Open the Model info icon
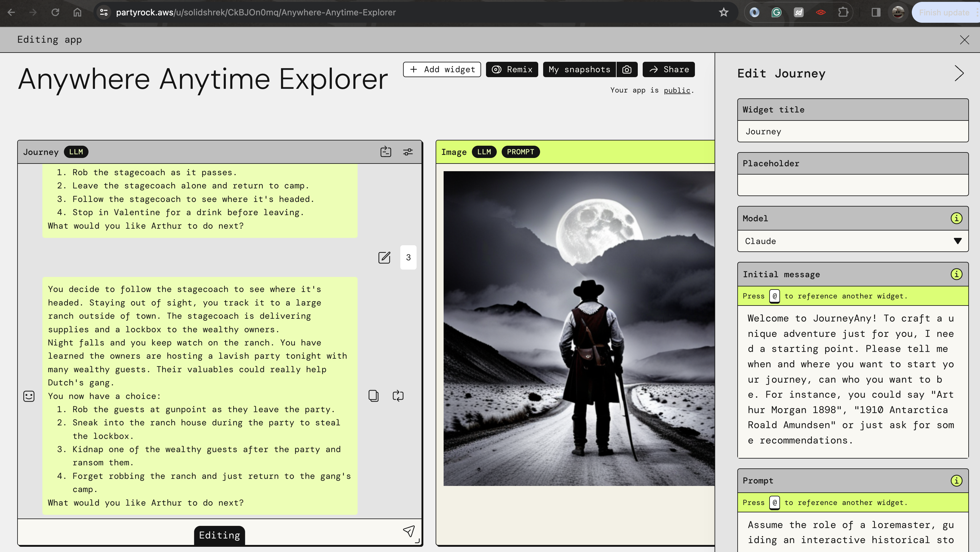980x552 pixels. (956, 219)
